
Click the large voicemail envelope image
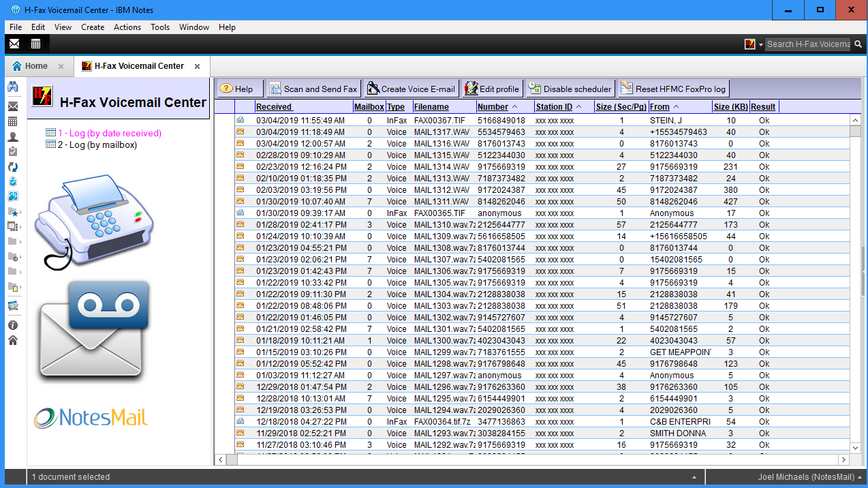point(94,330)
